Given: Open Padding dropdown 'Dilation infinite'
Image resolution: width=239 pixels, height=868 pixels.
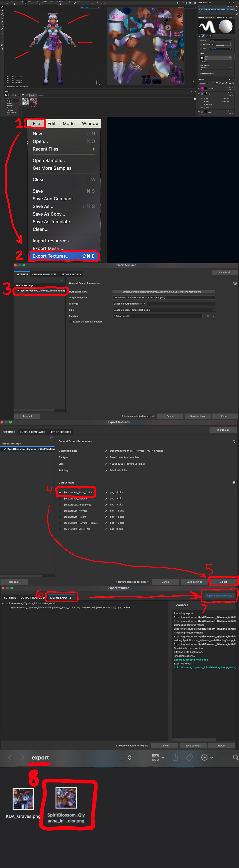Looking at the screenshot, I should pyautogui.click(x=158, y=316).
